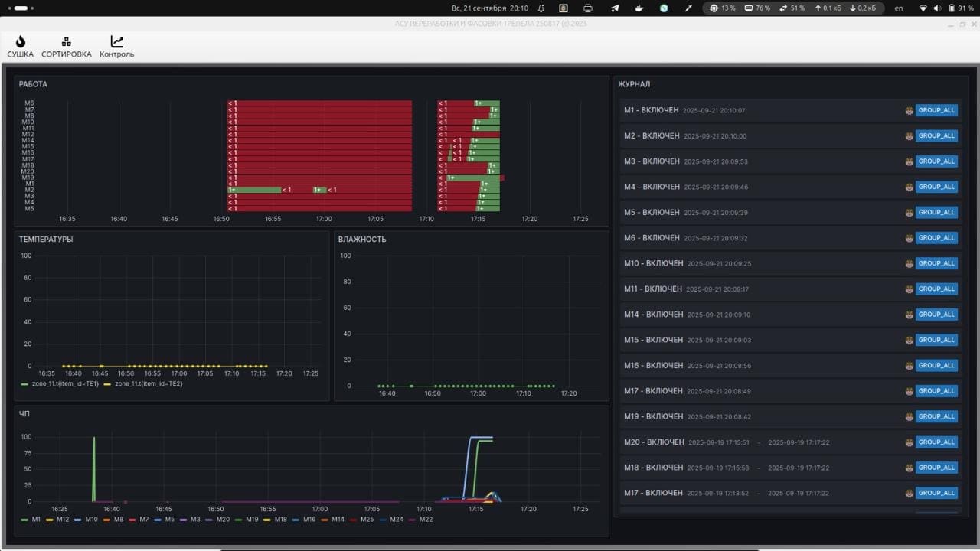The width and height of the screenshot is (980, 551).
Task: Click the notification bell icon in top bar
Action: (541, 8)
